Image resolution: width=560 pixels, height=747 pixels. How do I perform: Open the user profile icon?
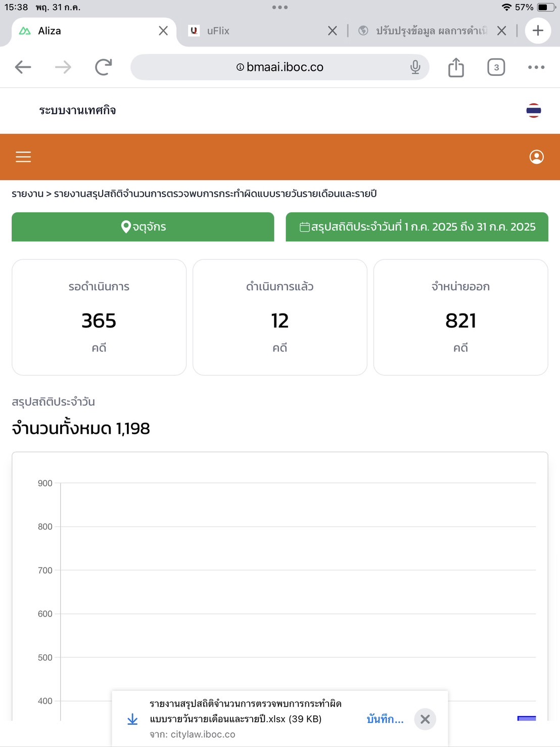coord(536,157)
